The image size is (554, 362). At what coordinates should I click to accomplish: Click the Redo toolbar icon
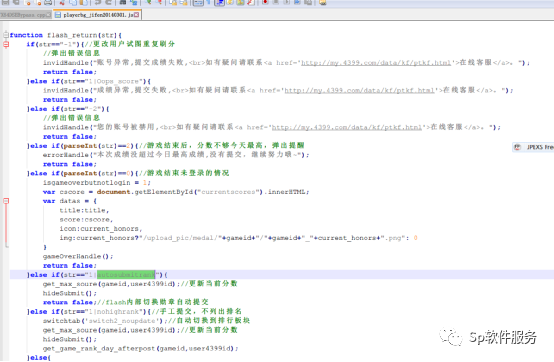tap(109, 2)
